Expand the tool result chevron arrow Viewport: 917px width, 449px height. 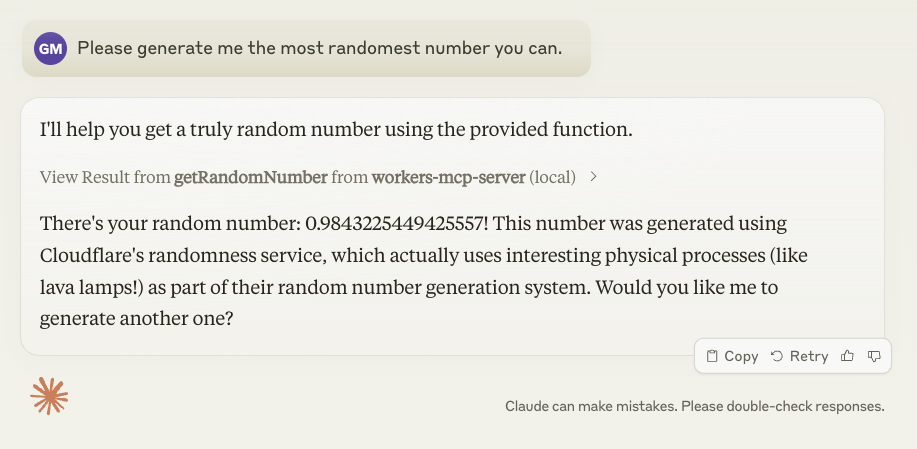(594, 177)
